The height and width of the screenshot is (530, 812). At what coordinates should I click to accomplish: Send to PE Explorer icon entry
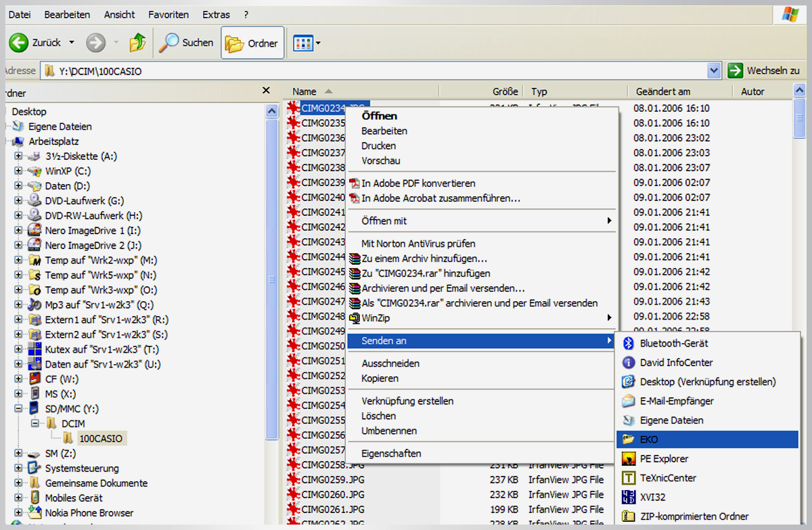[x=708, y=459]
